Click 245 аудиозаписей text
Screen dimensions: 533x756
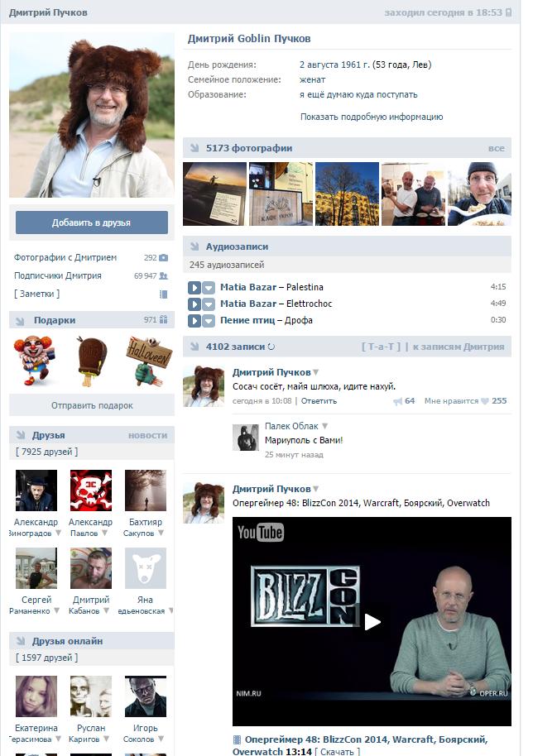point(227,265)
